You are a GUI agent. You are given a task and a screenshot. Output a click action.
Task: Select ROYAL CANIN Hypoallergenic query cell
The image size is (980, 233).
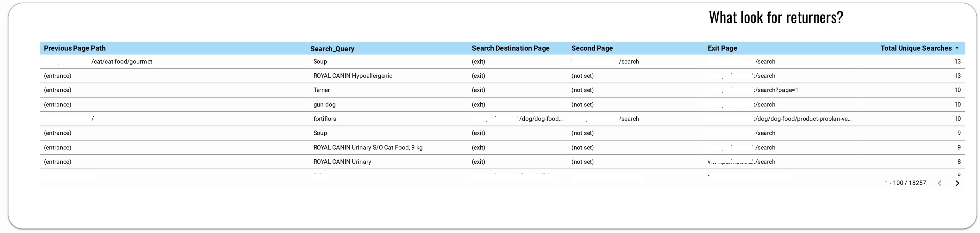tap(353, 76)
